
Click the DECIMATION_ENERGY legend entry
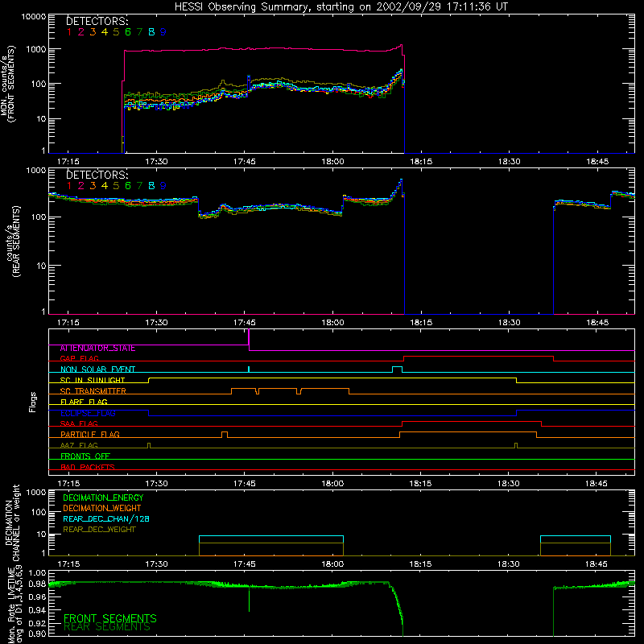pyautogui.click(x=103, y=497)
